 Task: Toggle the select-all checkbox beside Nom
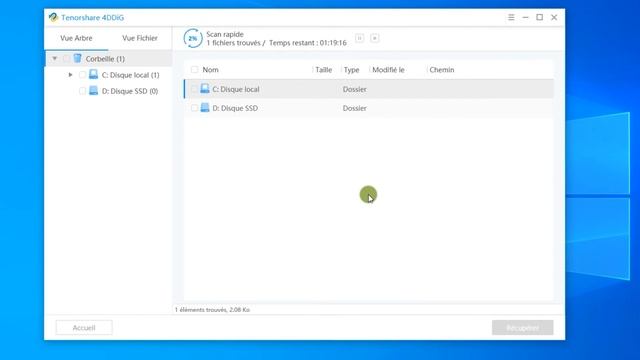[195, 70]
